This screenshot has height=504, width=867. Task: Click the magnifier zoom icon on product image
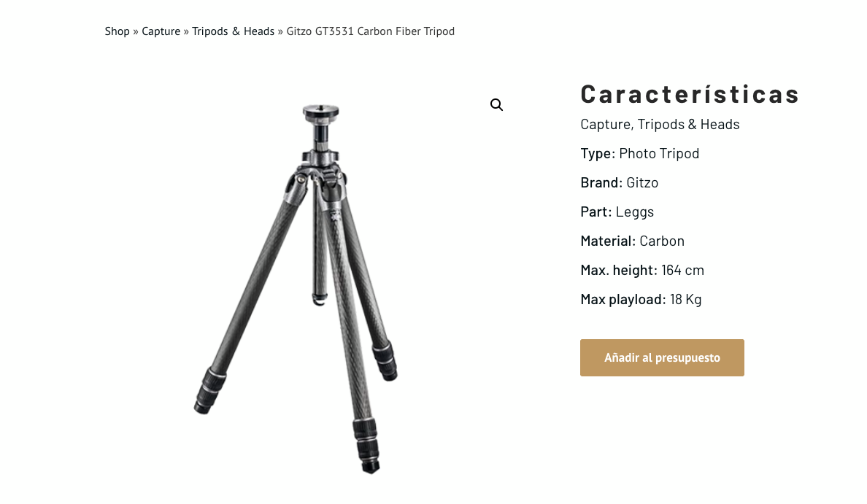coord(496,105)
